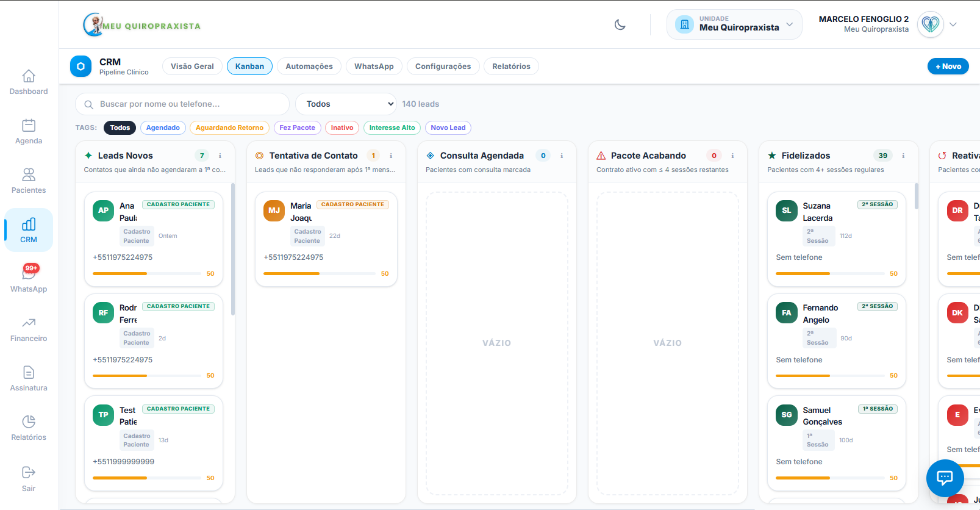Open Pacote Acabando column options menu

coord(732,156)
